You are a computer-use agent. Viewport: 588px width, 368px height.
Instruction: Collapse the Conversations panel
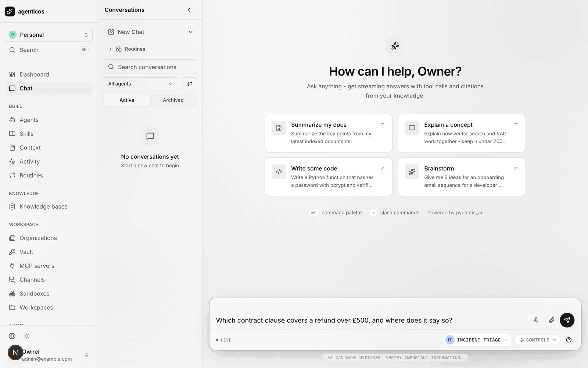tap(189, 10)
